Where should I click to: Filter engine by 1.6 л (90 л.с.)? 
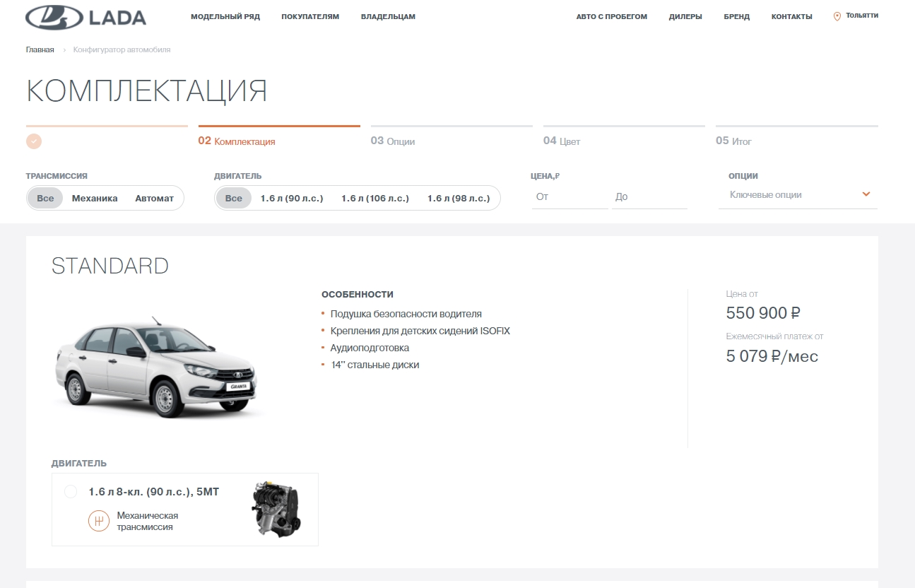tap(292, 198)
